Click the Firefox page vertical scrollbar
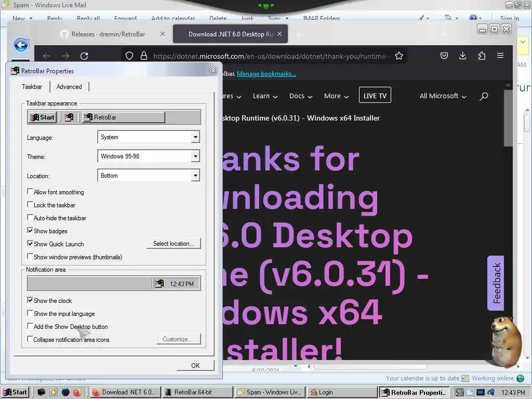The image size is (532, 399). pyautogui.click(x=508, y=118)
